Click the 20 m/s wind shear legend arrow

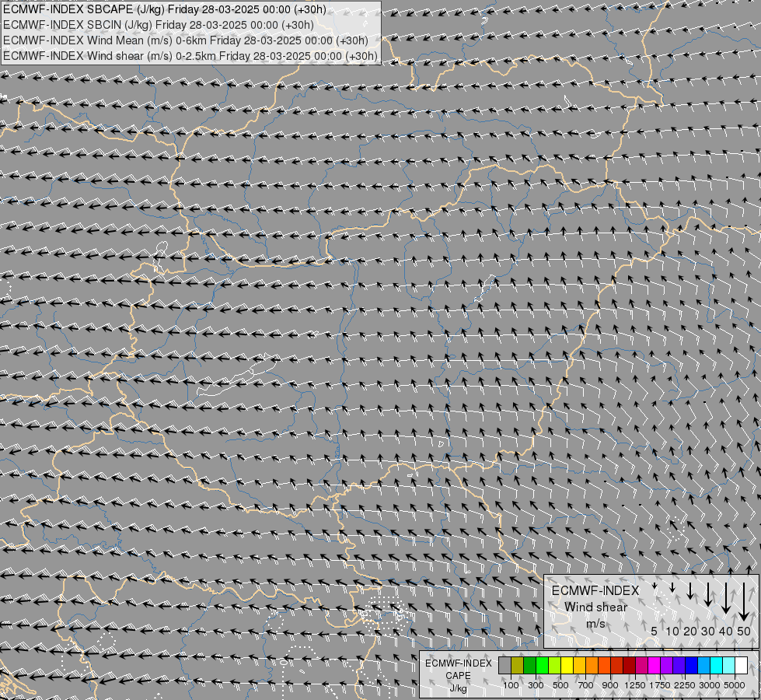pyautogui.click(x=690, y=590)
